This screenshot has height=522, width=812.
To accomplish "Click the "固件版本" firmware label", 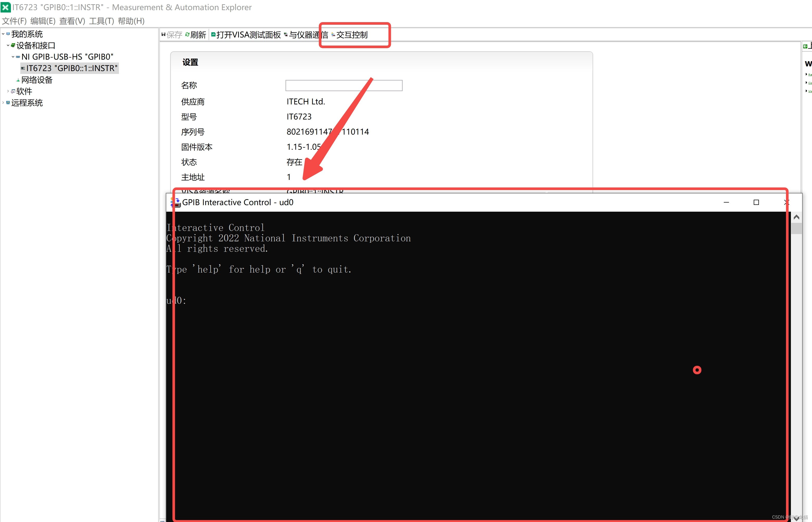I will [197, 147].
